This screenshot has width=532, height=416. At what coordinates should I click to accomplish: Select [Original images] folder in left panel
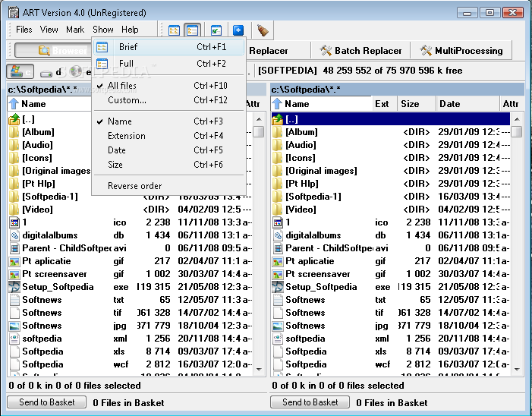tap(56, 171)
